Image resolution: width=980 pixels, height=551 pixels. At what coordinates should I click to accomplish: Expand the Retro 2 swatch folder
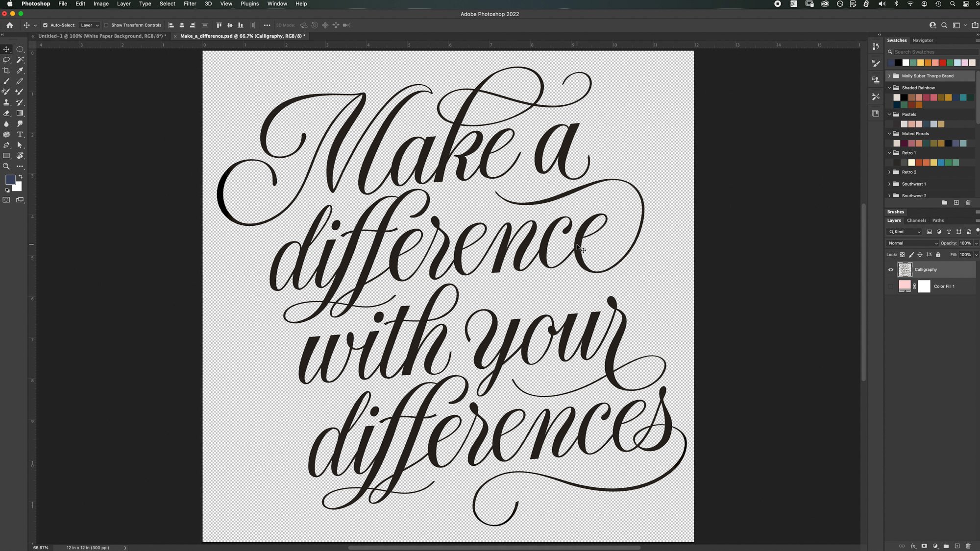point(889,172)
